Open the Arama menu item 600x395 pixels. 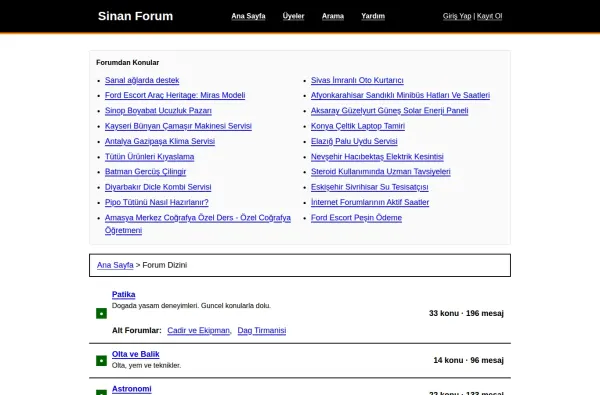[x=333, y=16]
